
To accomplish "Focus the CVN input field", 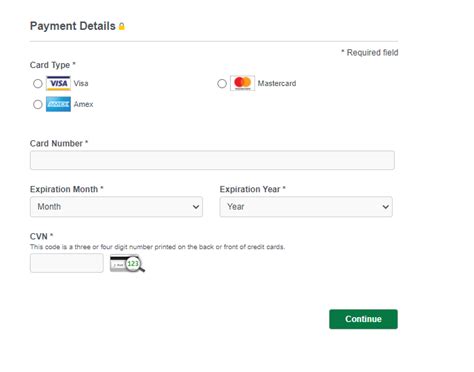I will point(67,263).
